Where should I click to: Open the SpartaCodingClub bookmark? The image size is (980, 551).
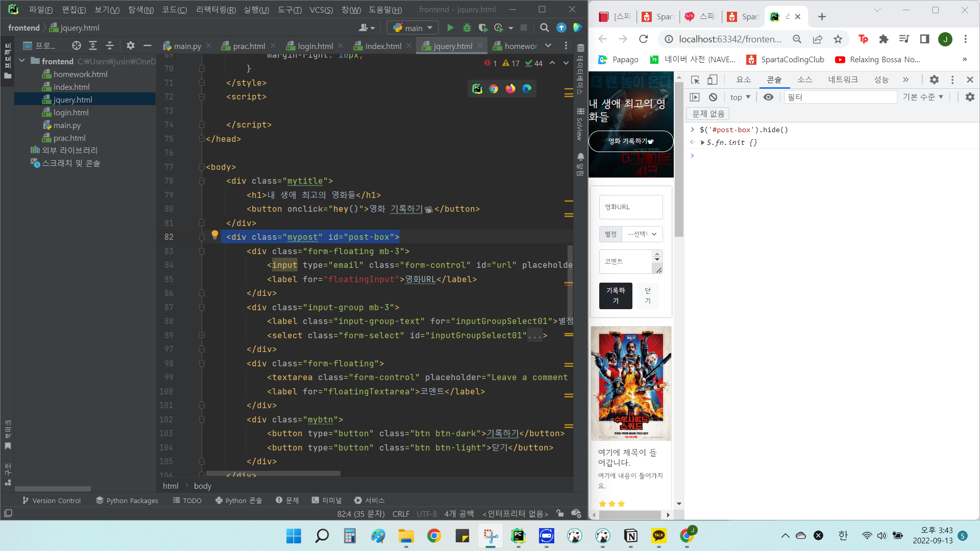click(x=786, y=60)
